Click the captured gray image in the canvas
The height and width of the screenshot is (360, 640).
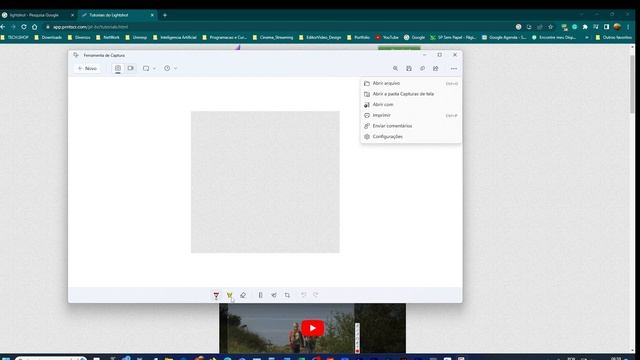[265, 182]
